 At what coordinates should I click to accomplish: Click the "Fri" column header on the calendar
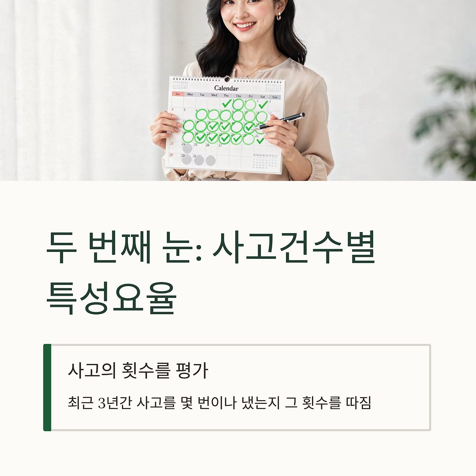[x=251, y=96]
